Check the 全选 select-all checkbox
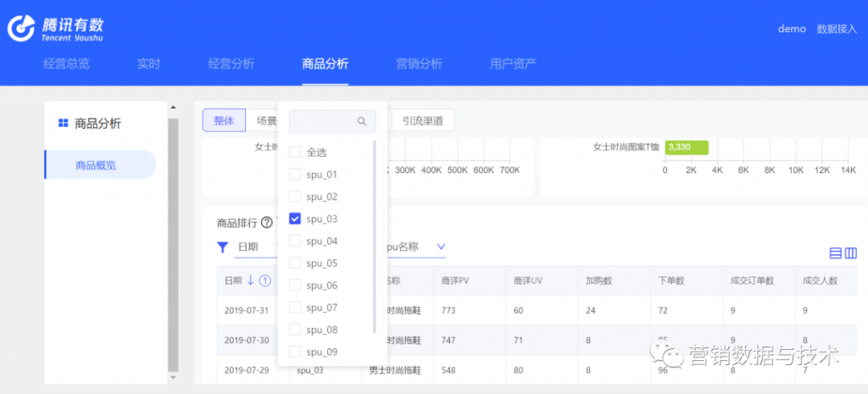 [x=295, y=152]
